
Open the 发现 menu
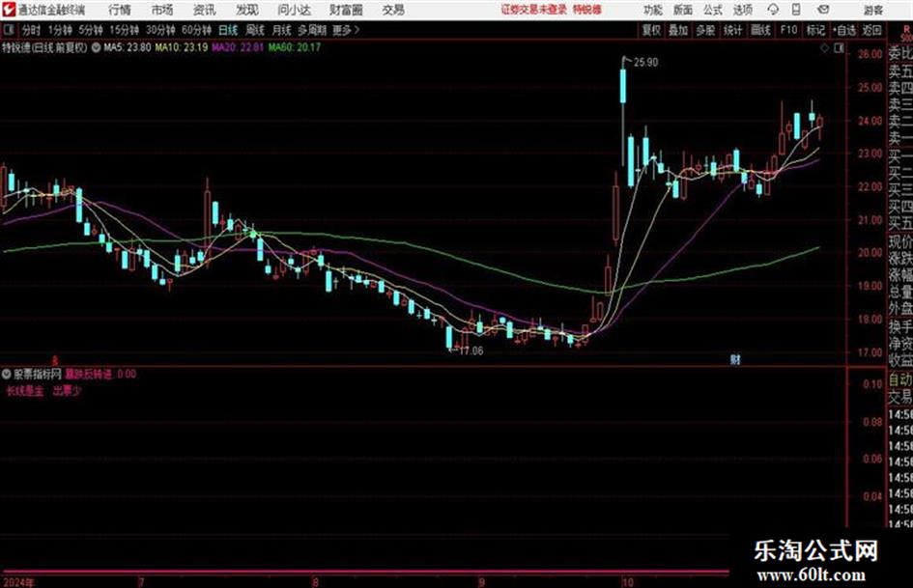[247, 10]
